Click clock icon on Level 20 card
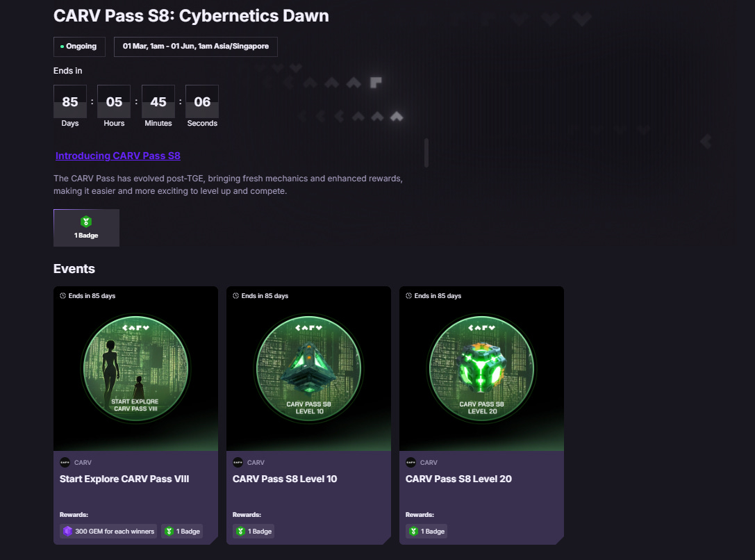 click(x=408, y=296)
